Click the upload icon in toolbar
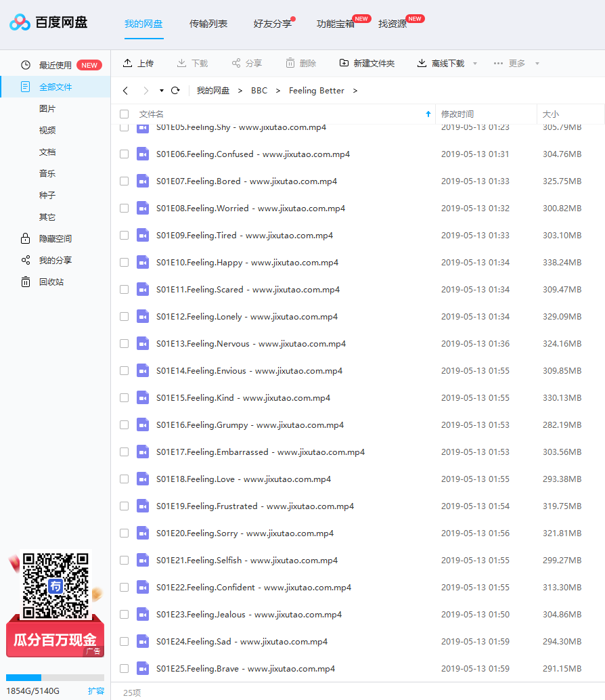Image resolution: width=605 pixels, height=700 pixels. click(x=127, y=63)
